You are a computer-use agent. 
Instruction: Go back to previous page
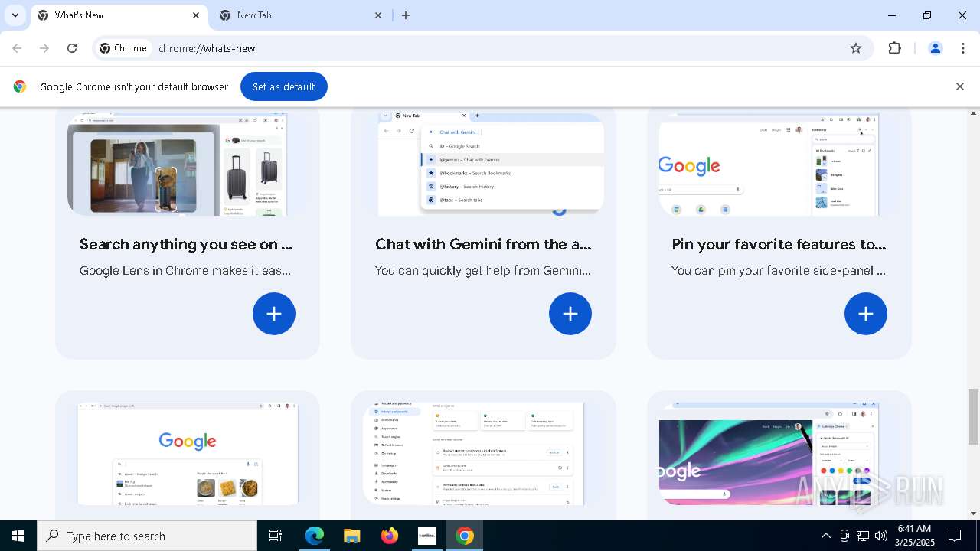coord(17,48)
